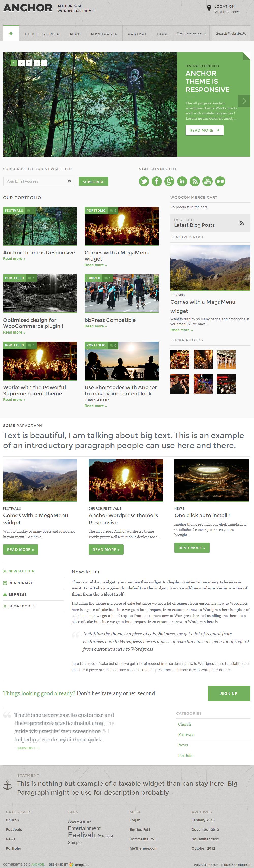Viewport: 254px width, 868px height.
Task: Open the Theme Features menu
Action: [42, 34]
